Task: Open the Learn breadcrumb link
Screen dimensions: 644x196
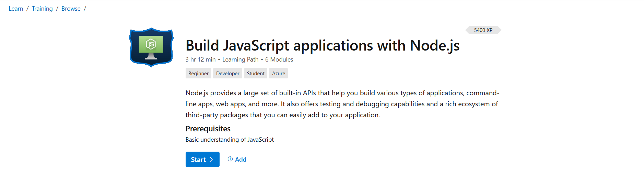Action: pos(16,9)
